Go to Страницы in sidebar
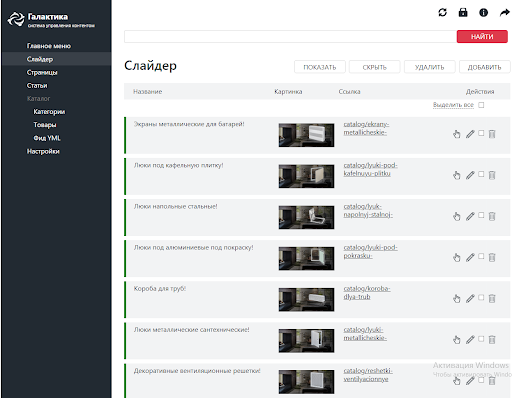This screenshot has width=512, height=398. click(42, 72)
